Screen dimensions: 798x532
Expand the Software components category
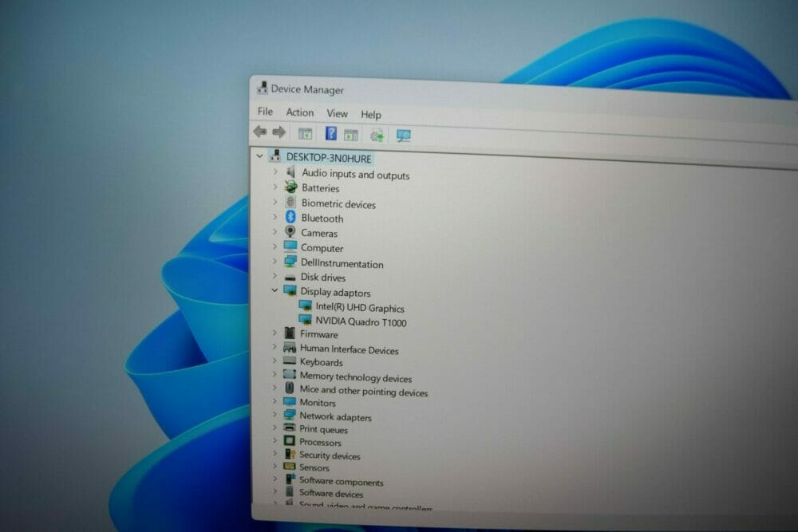(x=275, y=479)
